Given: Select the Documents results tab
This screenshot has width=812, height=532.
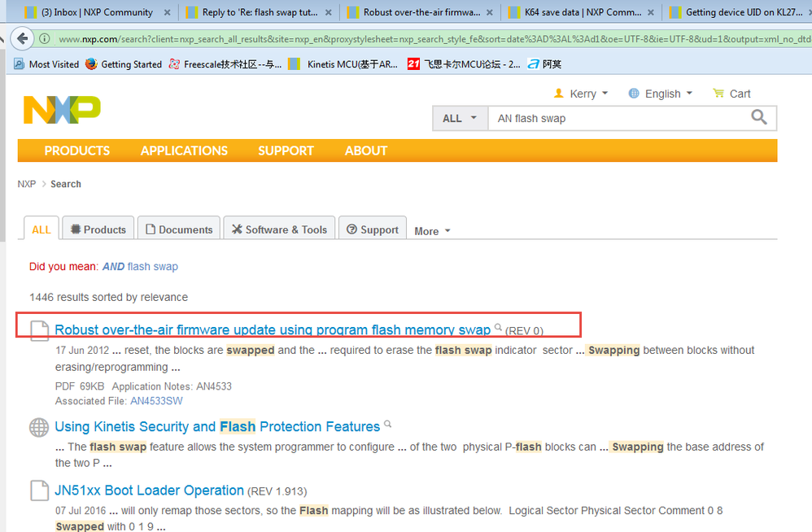Looking at the screenshot, I should (179, 229).
